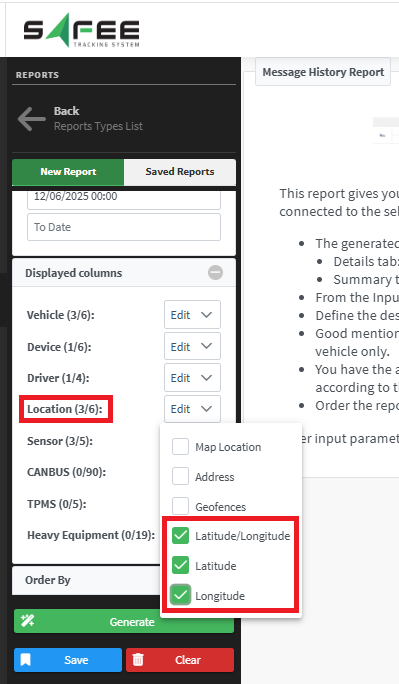Click the Save button
The height and width of the screenshot is (684, 399).
[68, 660]
